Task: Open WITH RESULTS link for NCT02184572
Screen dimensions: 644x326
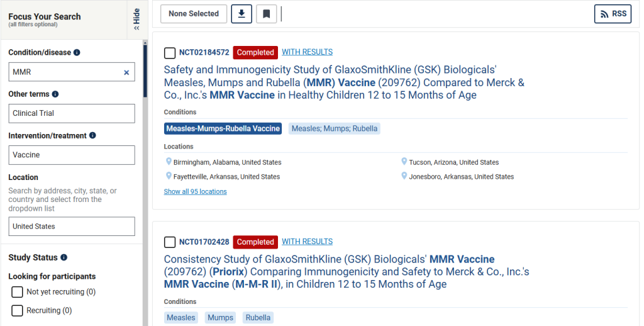Action: click(x=307, y=52)
